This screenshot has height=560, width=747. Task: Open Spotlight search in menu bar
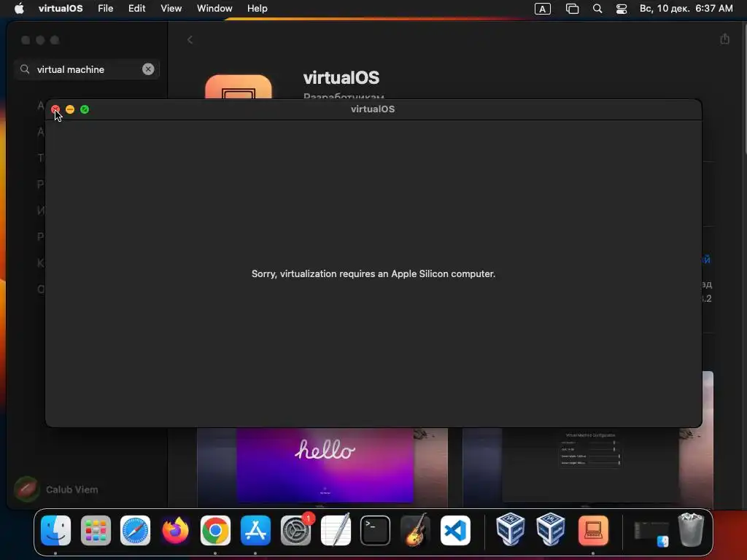pos(597,9)
